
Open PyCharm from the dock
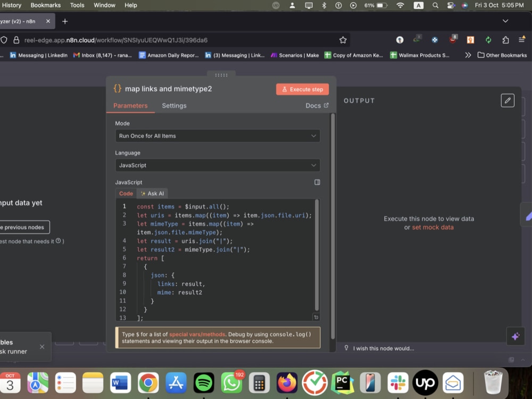click(342, 383)
